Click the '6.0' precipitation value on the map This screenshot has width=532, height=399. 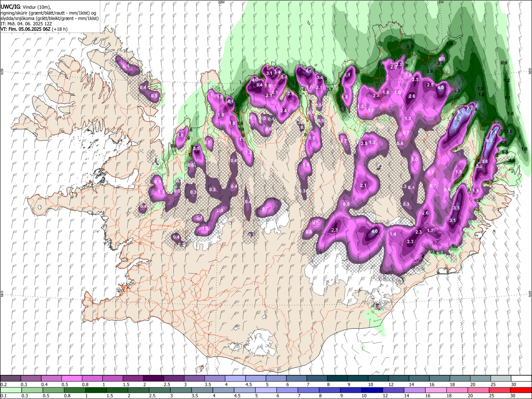(489, 140)
